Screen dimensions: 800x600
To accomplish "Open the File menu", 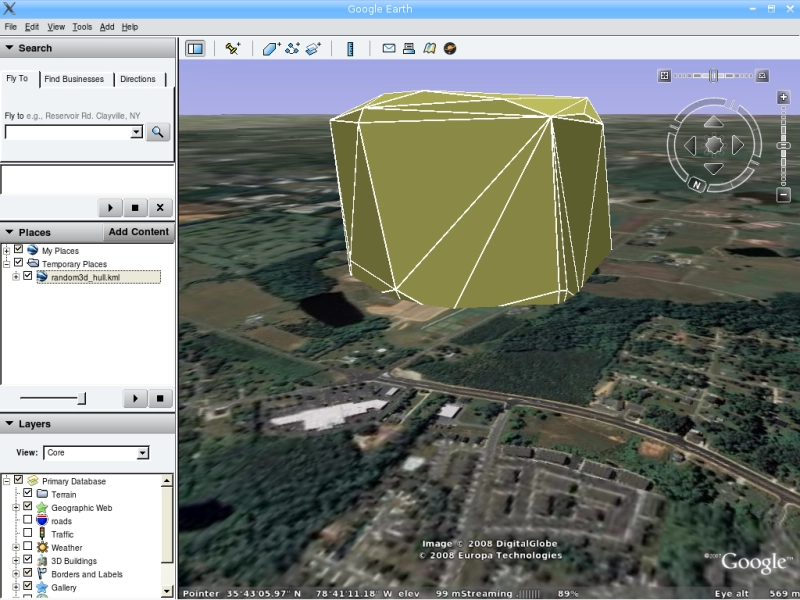I will 11,27.
